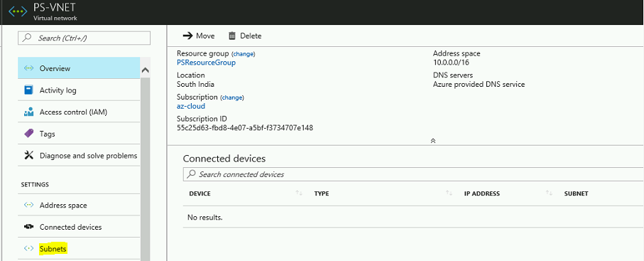Click the Subnets icon
The height and width of the screenshot is (261, 644).
[28, 249]
